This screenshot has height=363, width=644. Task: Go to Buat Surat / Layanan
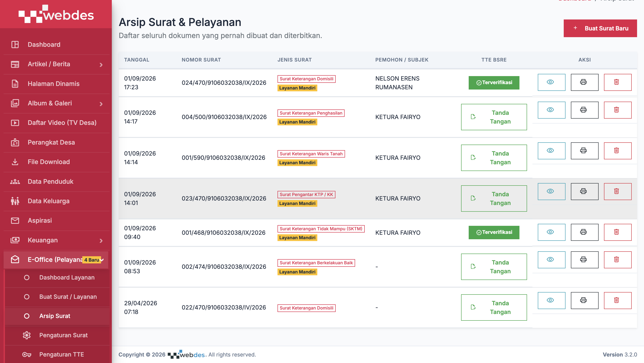(x=57, y=297)
